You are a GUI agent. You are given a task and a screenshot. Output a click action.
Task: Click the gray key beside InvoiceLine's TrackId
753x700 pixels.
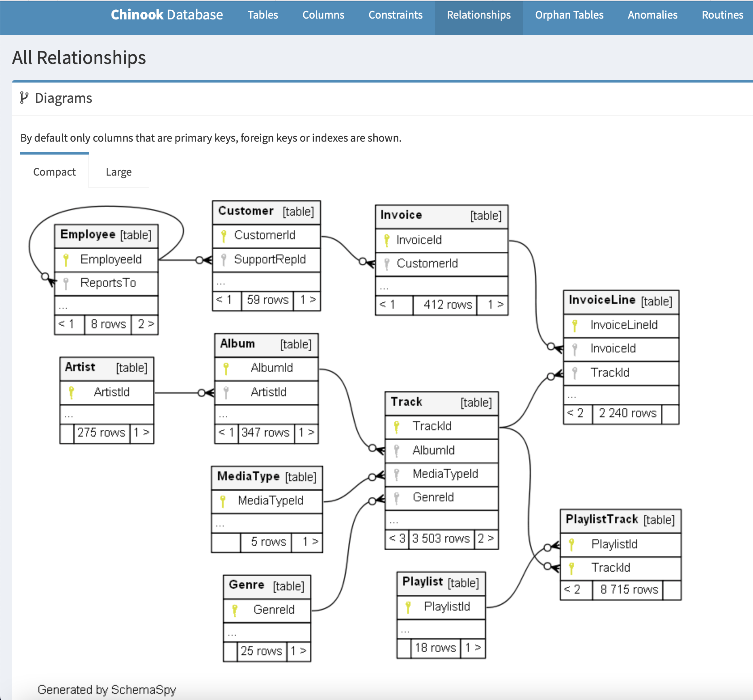coord(575,373)
